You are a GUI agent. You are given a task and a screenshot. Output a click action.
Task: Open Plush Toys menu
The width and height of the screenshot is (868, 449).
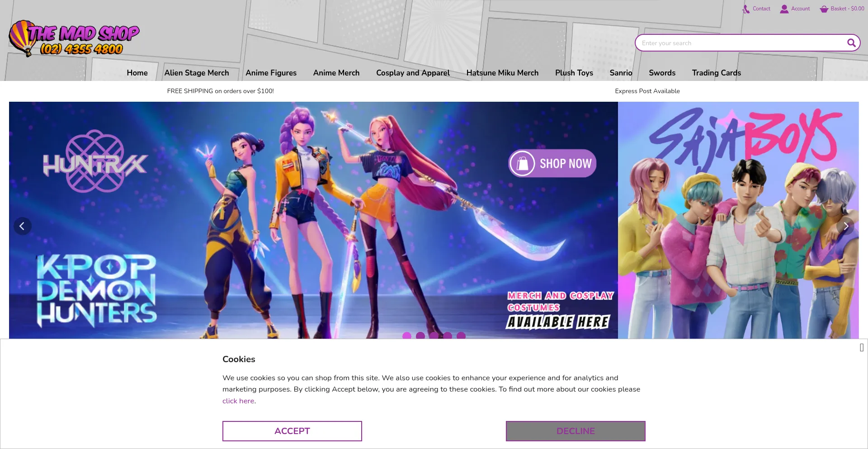coord(574,73)
